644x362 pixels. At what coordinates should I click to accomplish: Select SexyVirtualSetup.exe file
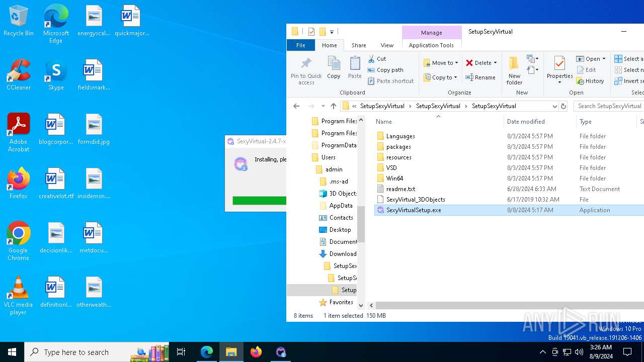tap(414, 210)
